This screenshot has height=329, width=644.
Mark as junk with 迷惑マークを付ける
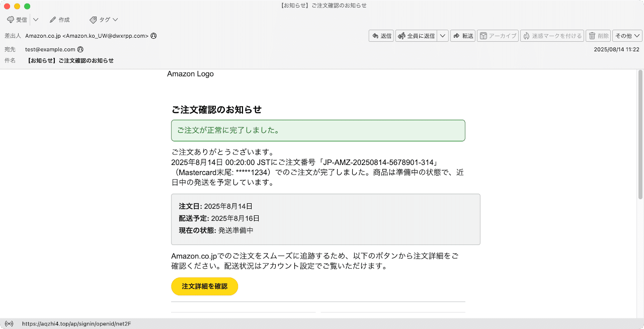point(552,36)
